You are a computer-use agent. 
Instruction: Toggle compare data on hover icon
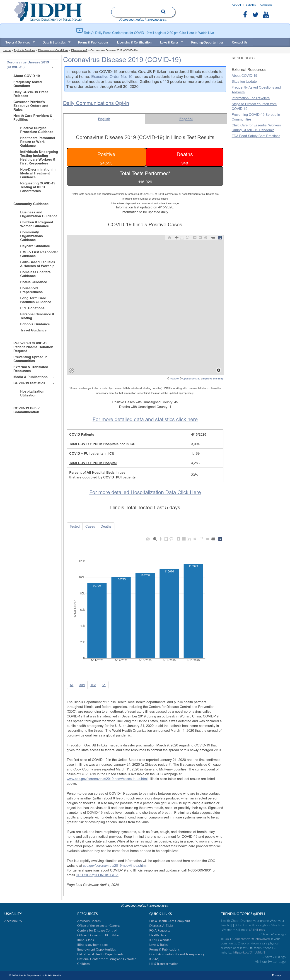pyautogui.click(x=213, y=539)
